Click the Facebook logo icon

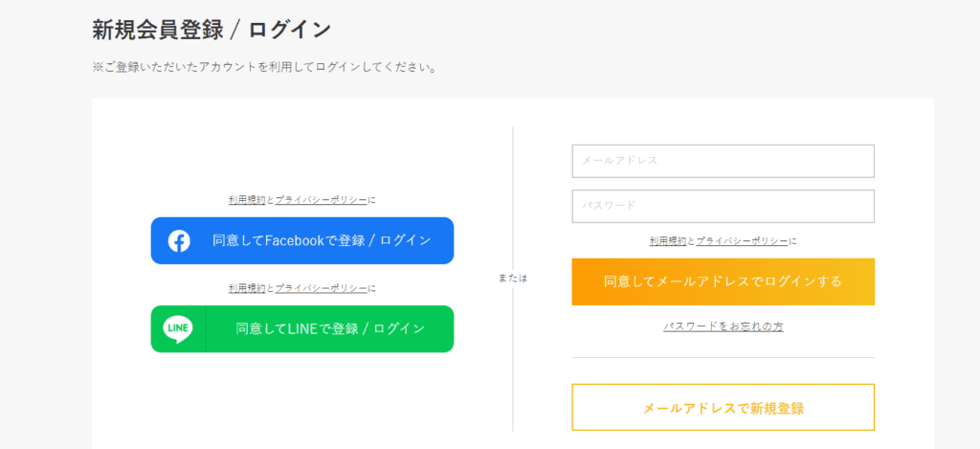(x=179, y=241)
